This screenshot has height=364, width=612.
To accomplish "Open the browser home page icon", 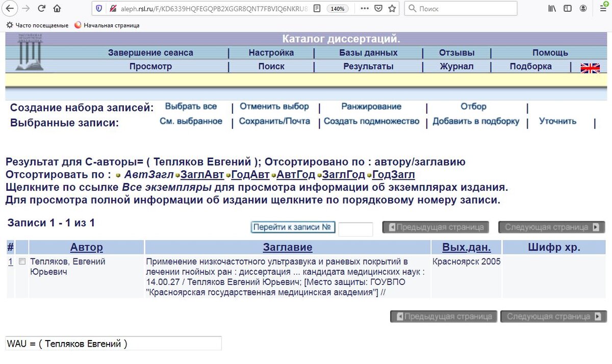I will pyautogui.click(x=57, y=8).
